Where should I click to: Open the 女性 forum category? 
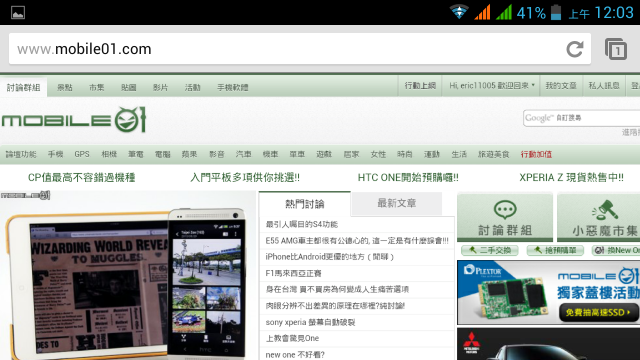pos(378,154)
